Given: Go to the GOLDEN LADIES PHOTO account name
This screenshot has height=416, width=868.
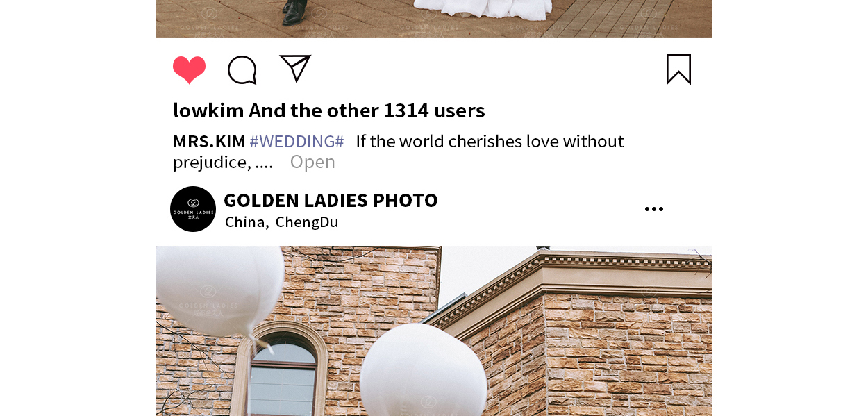Looking at the screenshot, I should pyautogui.click(x=331, y=200).
